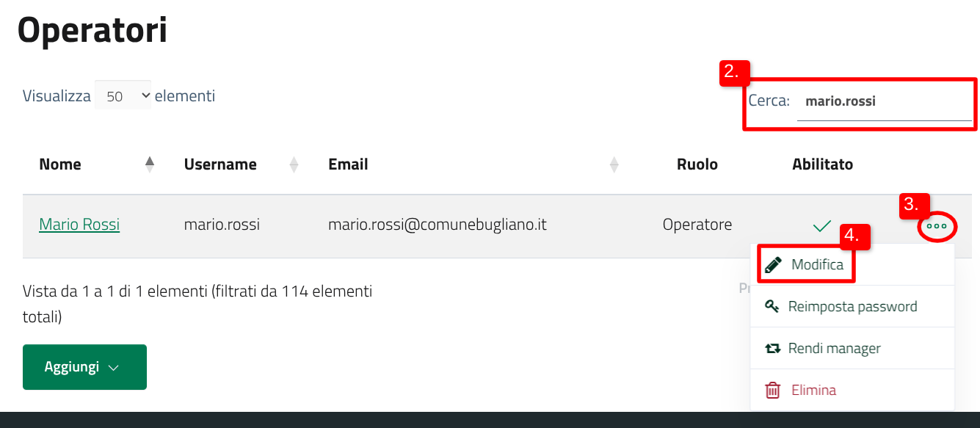Click the sort arrows of the Username column
Viewport: 980px width, 428px height.
tap(294, 164)
